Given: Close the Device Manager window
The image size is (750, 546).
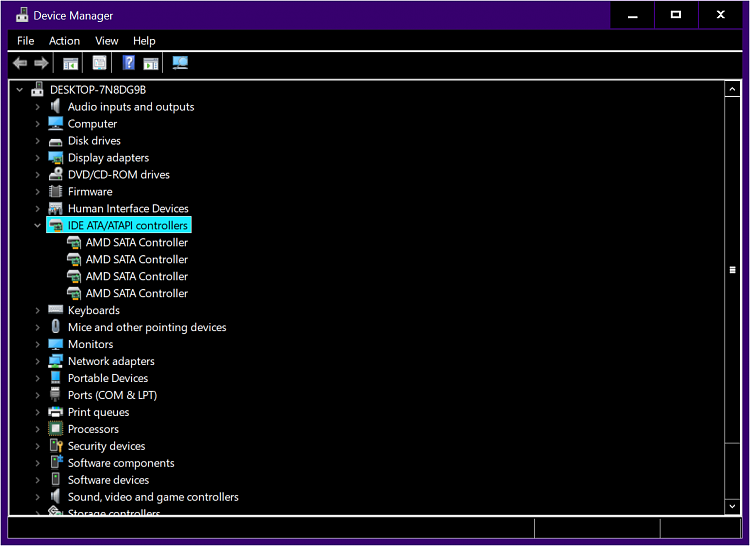Looking at the screenshot, I should (x=720, y=15).
